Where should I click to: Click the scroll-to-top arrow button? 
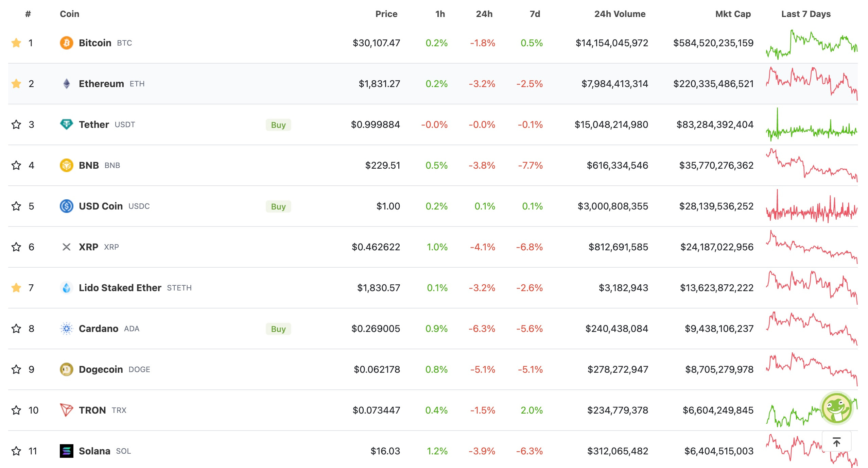(837, 441)
